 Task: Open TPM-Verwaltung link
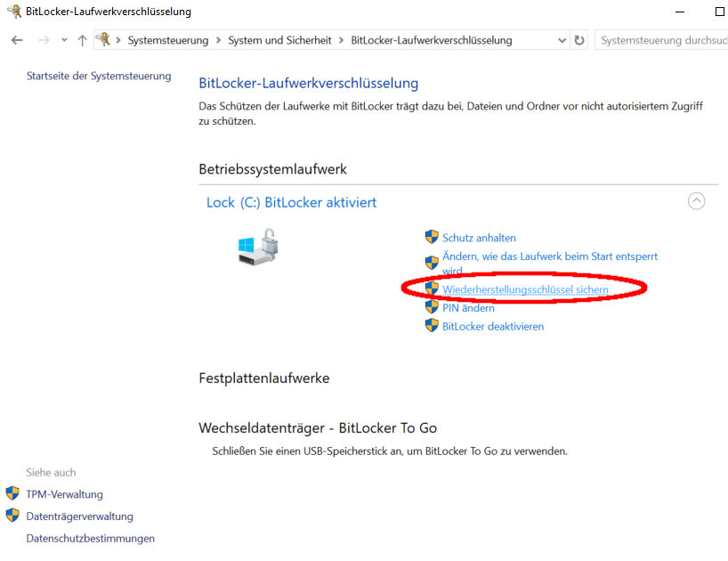pyautogui.click(x=65, y=494)
